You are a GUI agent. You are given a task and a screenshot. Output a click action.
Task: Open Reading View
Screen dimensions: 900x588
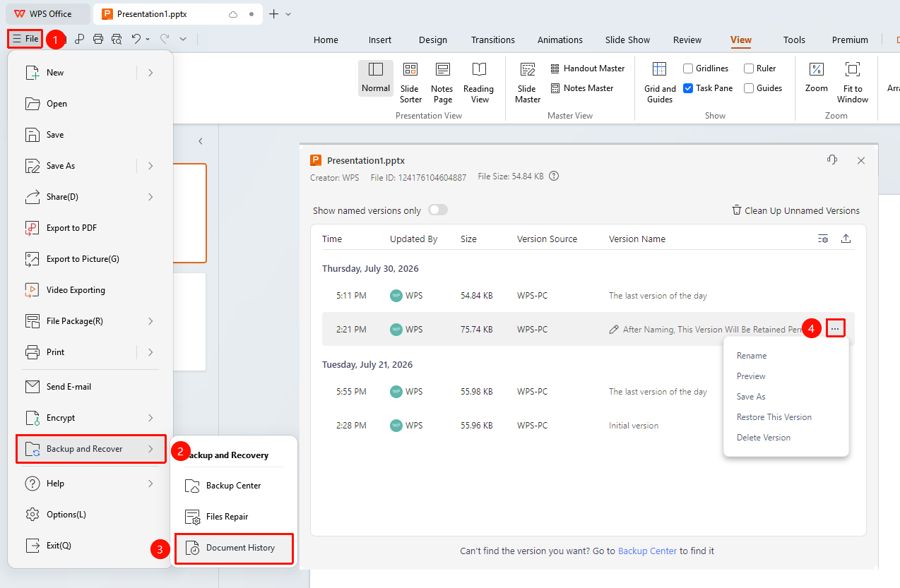tap(479, 82)
